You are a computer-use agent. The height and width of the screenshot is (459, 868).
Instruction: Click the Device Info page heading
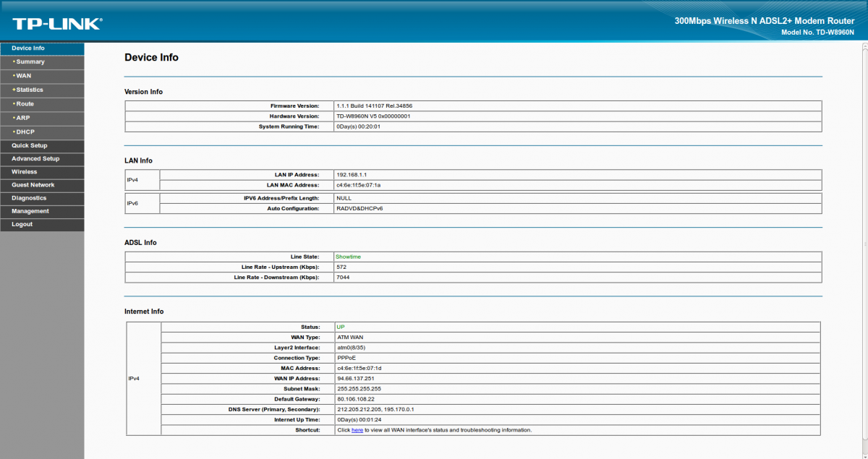[x=151, y=58]
